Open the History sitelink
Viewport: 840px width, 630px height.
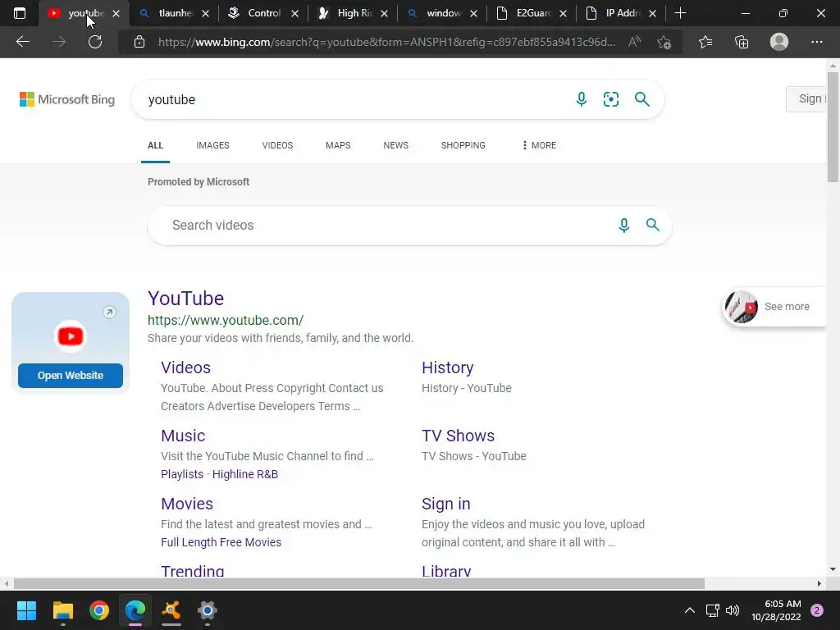pos(447,367)
